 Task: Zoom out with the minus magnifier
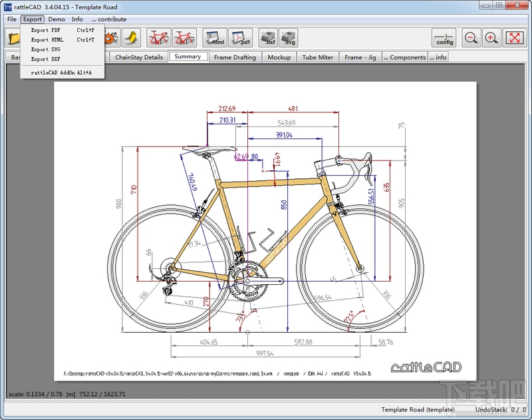(x=471, y=38)
